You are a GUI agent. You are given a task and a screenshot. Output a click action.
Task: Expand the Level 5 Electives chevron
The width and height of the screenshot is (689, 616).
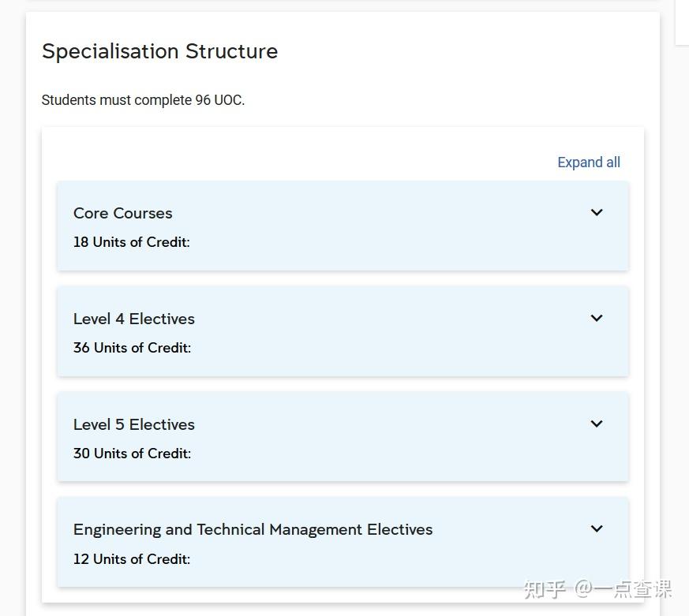(597, 424)
